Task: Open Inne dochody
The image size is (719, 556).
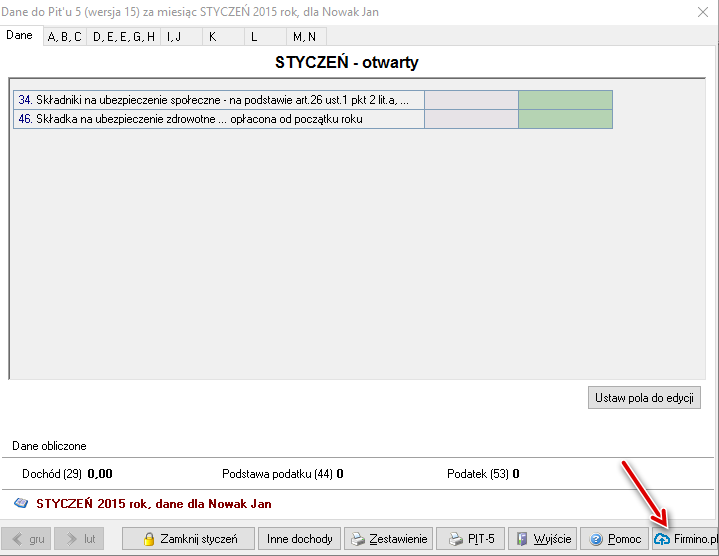Action: (x=299, y=539)
